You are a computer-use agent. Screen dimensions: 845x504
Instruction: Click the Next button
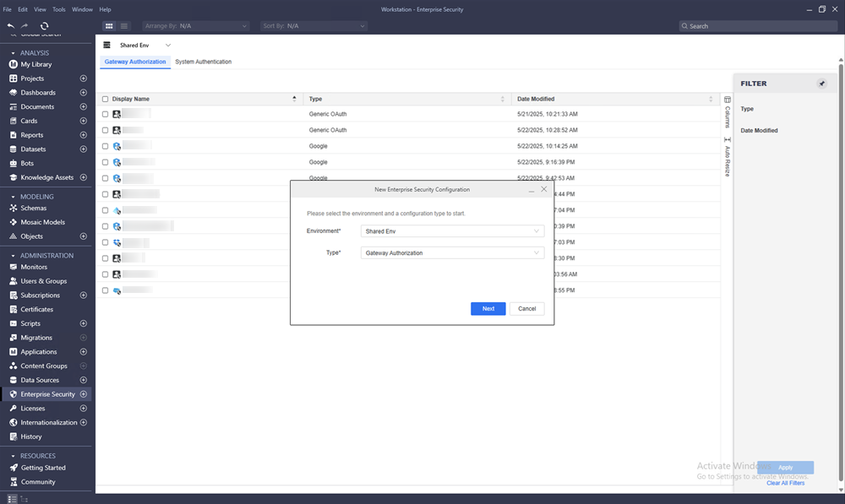[488, 309]
